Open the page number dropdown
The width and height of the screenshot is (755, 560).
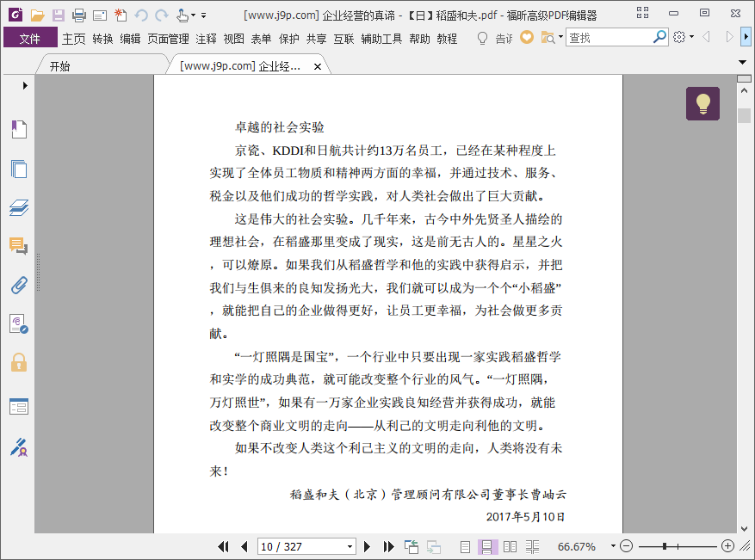click(350, 546)
